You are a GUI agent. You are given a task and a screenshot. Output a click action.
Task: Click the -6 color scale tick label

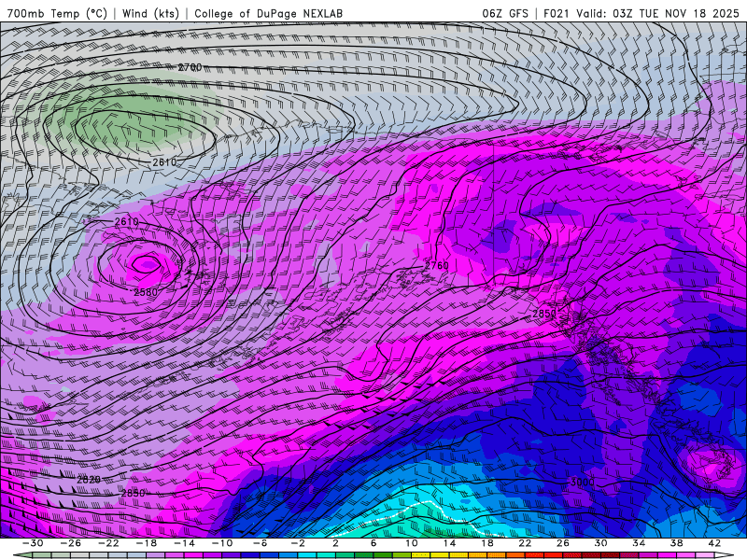click(x=260, y=543)
